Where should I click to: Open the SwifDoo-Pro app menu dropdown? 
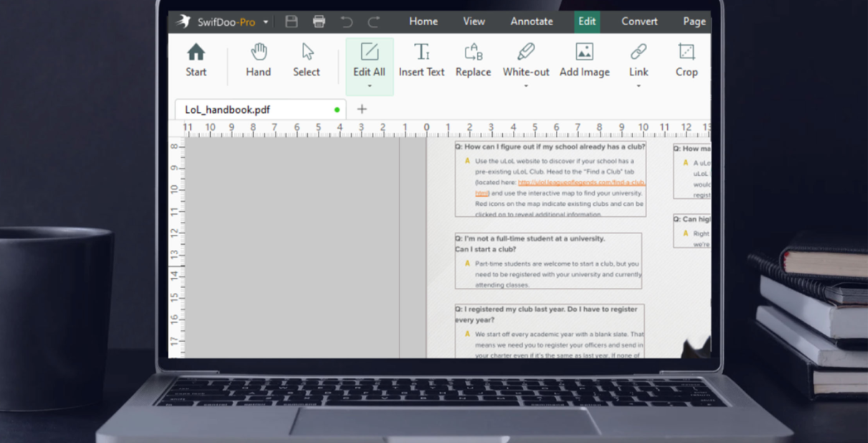[x=265, y=22]
